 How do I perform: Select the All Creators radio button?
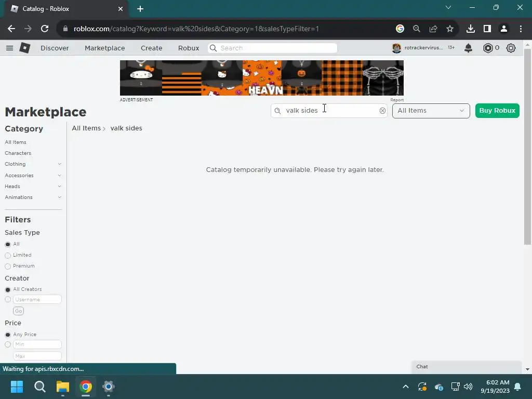click(8, 289)
